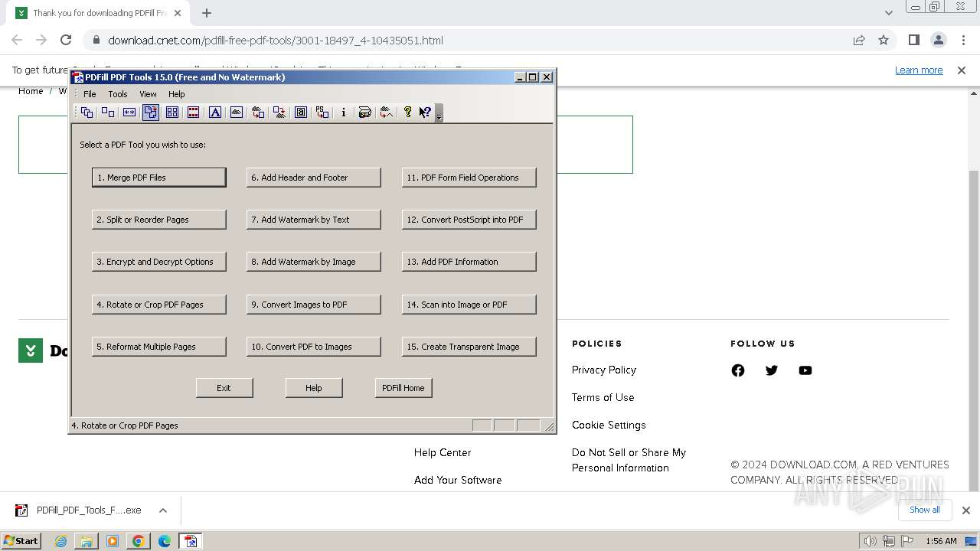Click '5. Reformat Multiple Pages' button
This screenshot has width=980, height=551.
pos(159,347)
